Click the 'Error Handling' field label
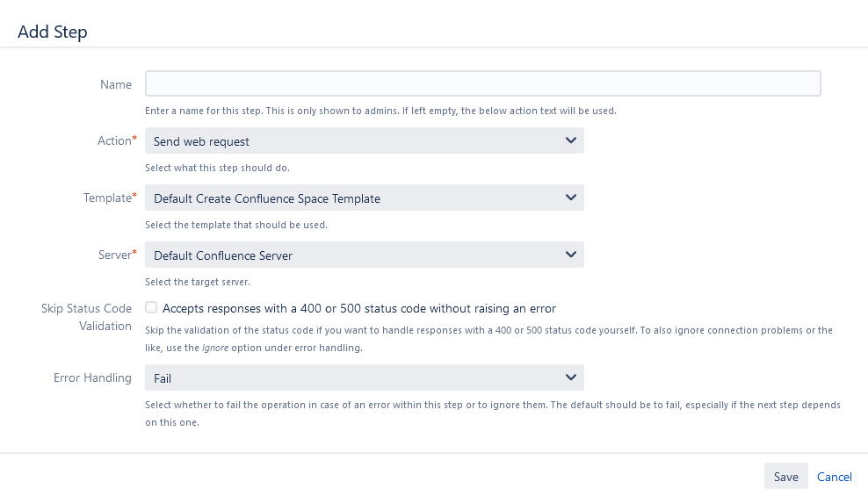 (x=92, y=377)
